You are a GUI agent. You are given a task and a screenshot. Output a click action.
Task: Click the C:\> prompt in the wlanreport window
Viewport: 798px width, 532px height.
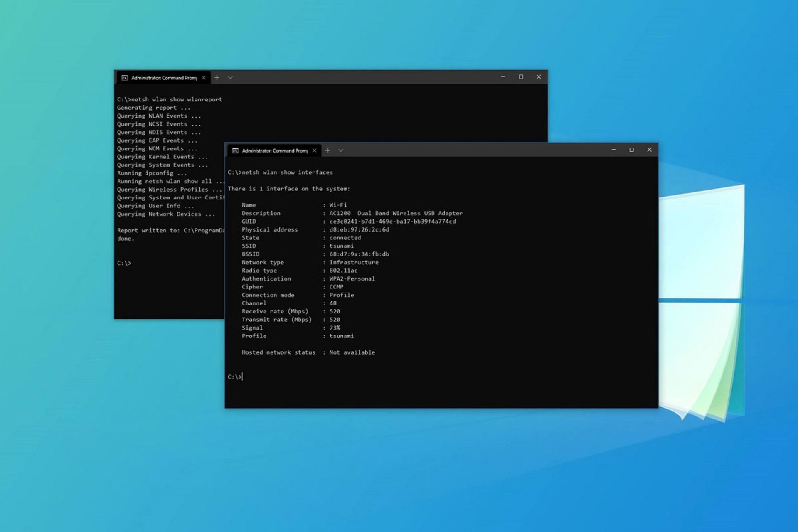click(124, 263)
